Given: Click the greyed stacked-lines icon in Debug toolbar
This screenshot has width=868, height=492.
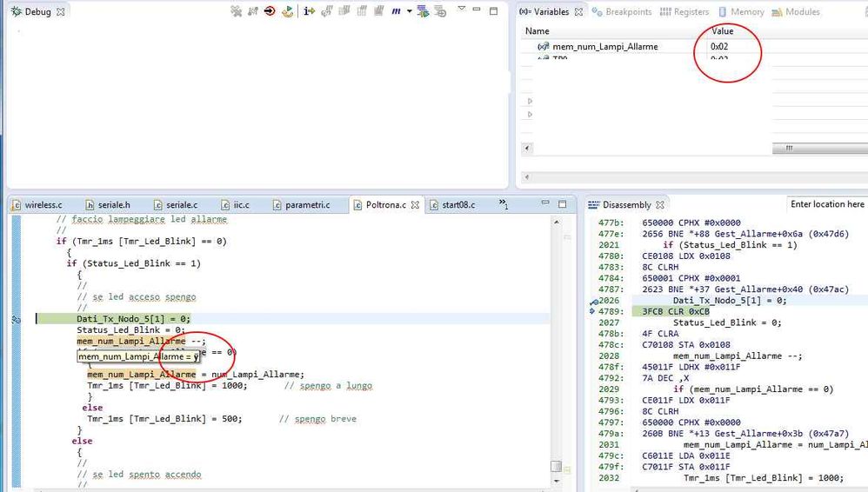Looking at the screenshot, I should coord(441,11).
